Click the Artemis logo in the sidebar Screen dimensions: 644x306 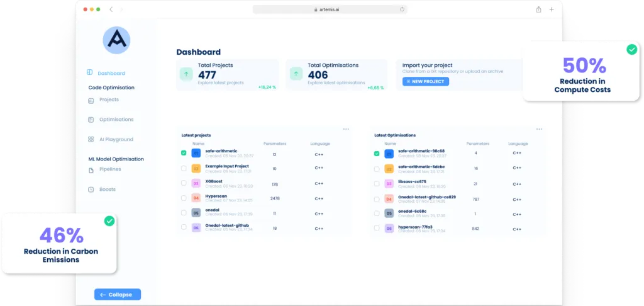116,40
